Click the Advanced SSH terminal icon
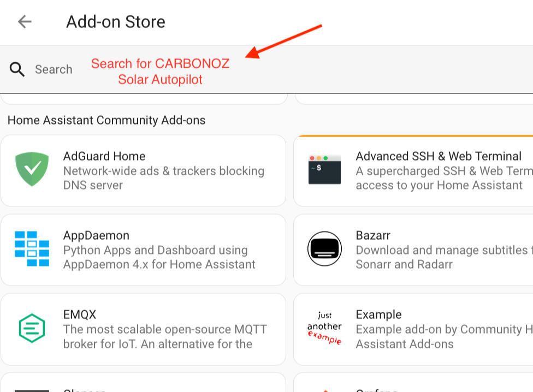The height and width of the screenshot is (392, 533). point(324,170)
